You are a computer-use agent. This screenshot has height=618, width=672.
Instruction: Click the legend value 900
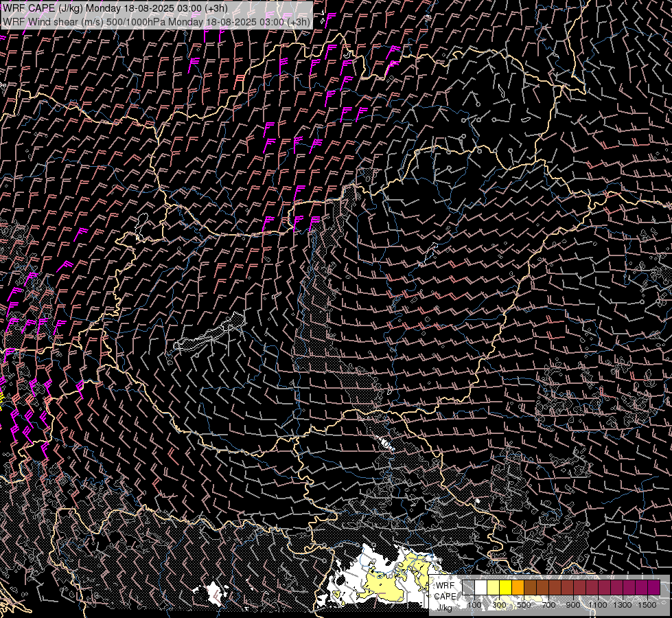pos(573,605)
